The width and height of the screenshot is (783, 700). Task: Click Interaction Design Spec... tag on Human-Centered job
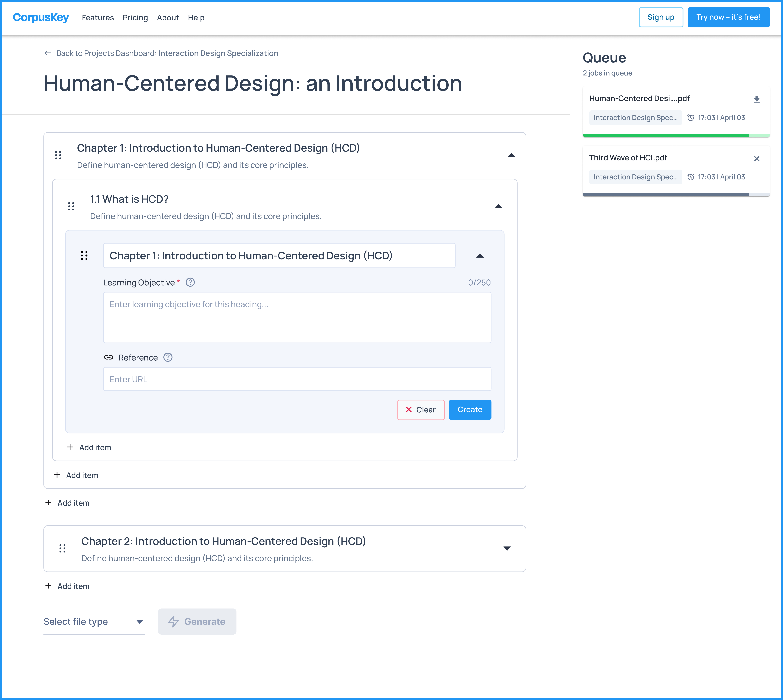coord(635,118)
